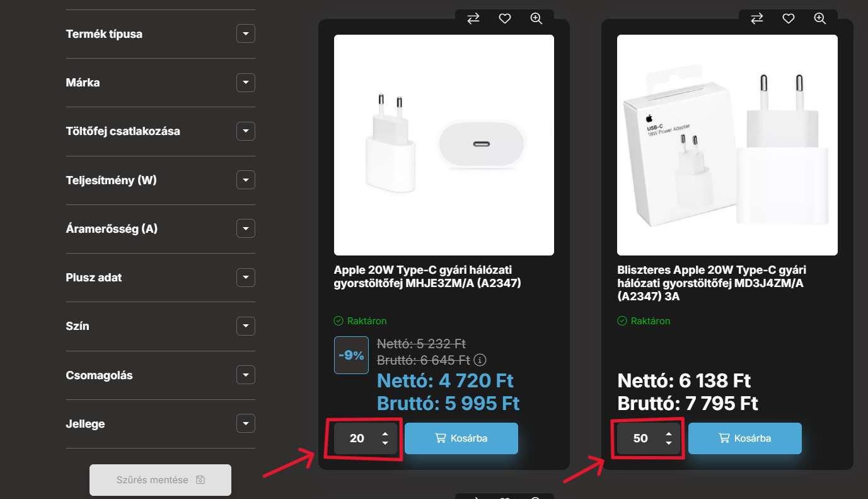Click Kosárba button for Bliszteres Apple charger

(x=745, y=438)
